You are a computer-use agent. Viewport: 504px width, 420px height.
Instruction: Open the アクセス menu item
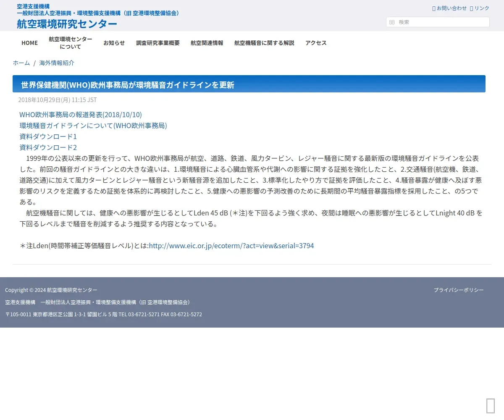(316, 43)
